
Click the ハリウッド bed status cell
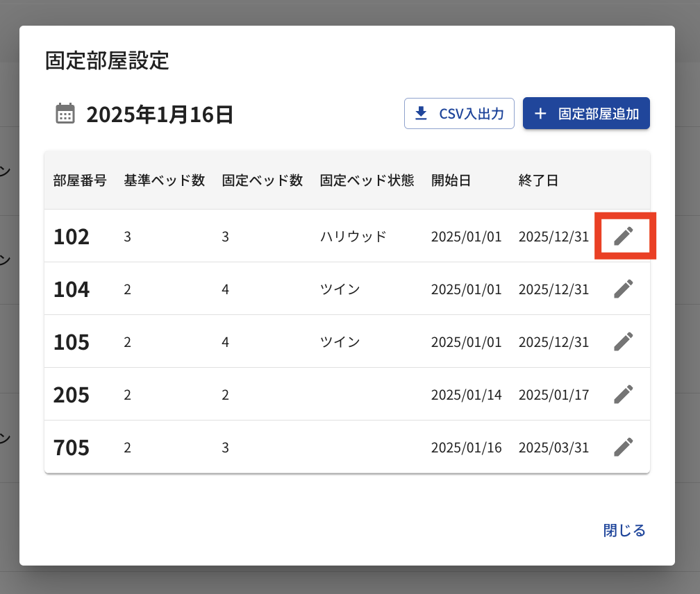353,237
